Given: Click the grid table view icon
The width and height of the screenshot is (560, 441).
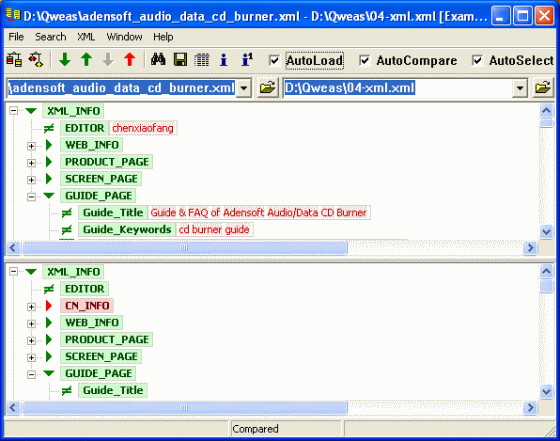Looking at the screenshot, I should pos(202,60).
